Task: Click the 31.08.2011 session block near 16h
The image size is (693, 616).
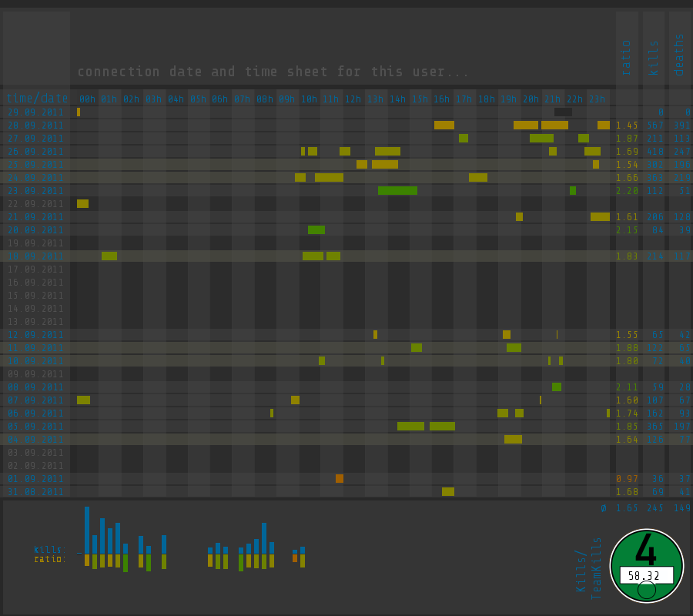Action: [x=448, y=492]
